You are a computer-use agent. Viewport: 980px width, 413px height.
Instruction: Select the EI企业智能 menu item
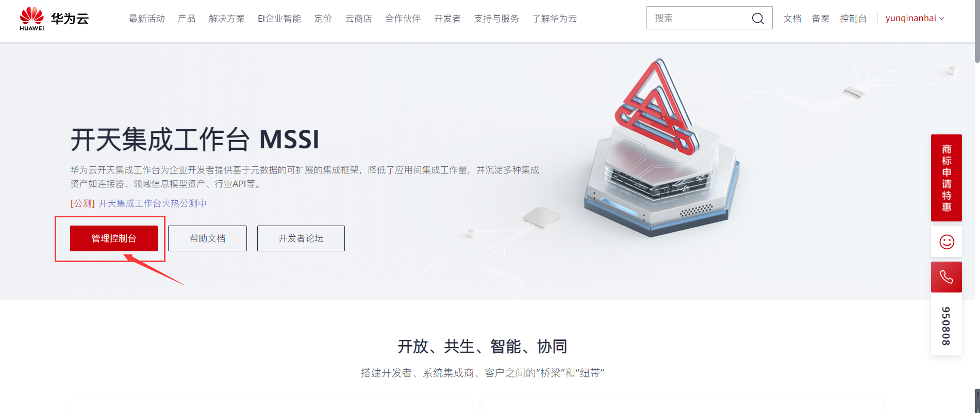tap(279, 19)
